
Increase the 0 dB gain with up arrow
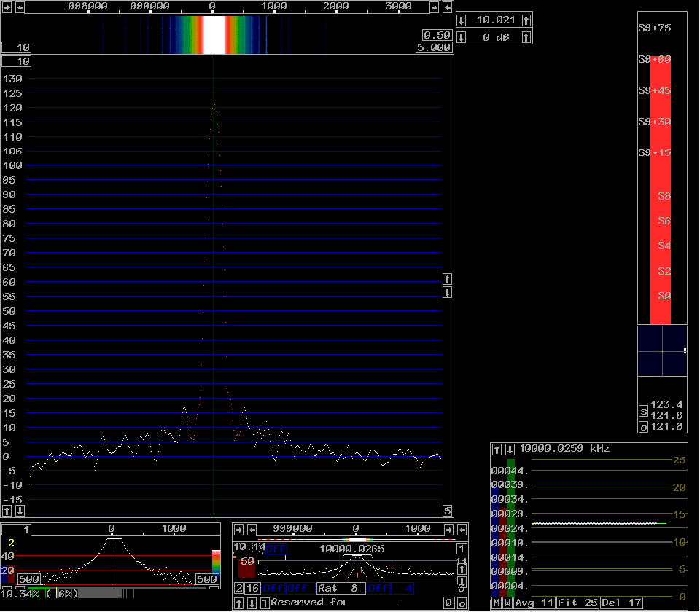click(x=526, y=37)
